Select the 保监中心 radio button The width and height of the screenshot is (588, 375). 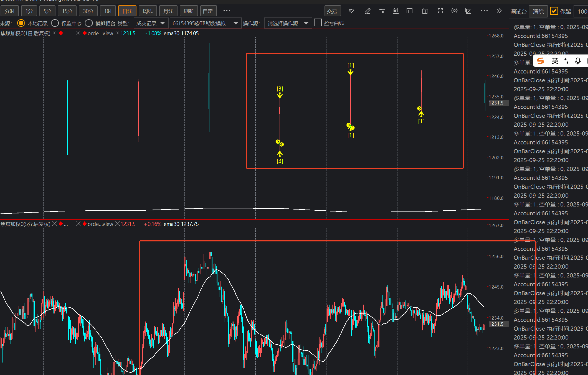coord(55,23)
